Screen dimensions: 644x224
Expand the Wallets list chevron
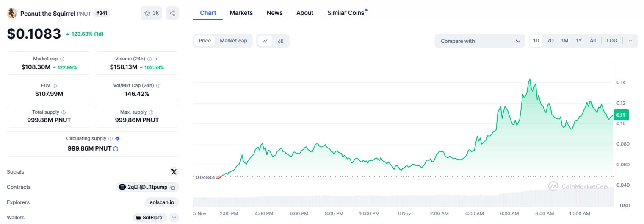click(x=174, y=218)
